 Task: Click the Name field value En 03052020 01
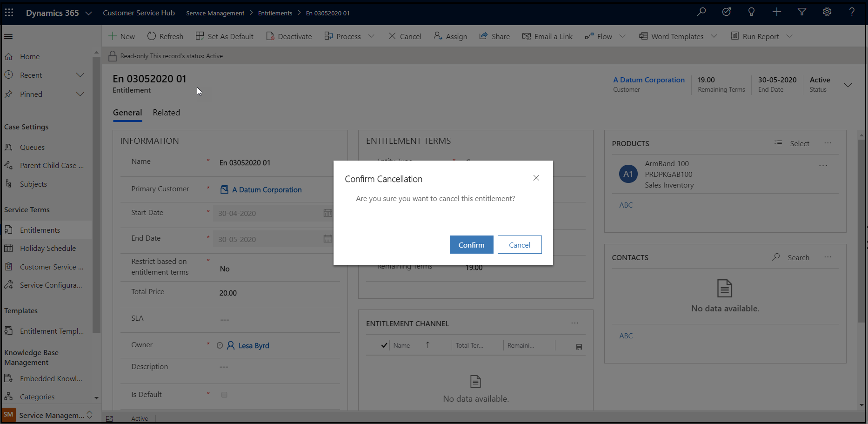click(x=245, y=162)
